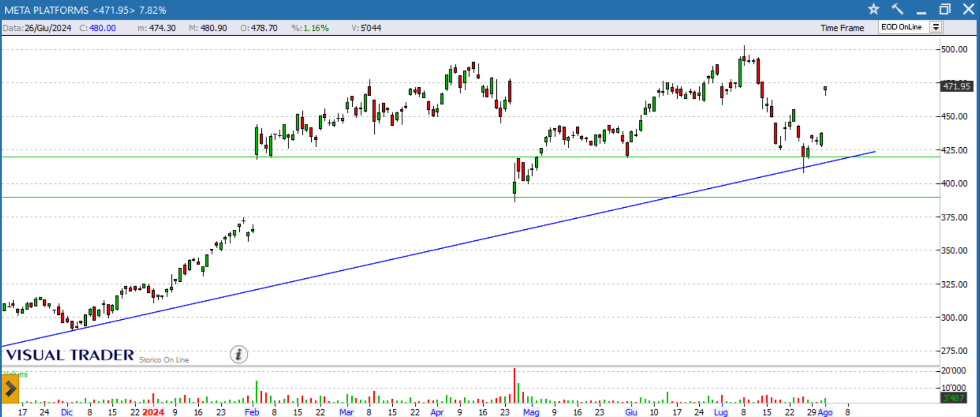Image resolution: width=980 pixels, height=417 pixels.
Task: Maximize the META PLATFORMS chart window
Action: click(945, 9)
